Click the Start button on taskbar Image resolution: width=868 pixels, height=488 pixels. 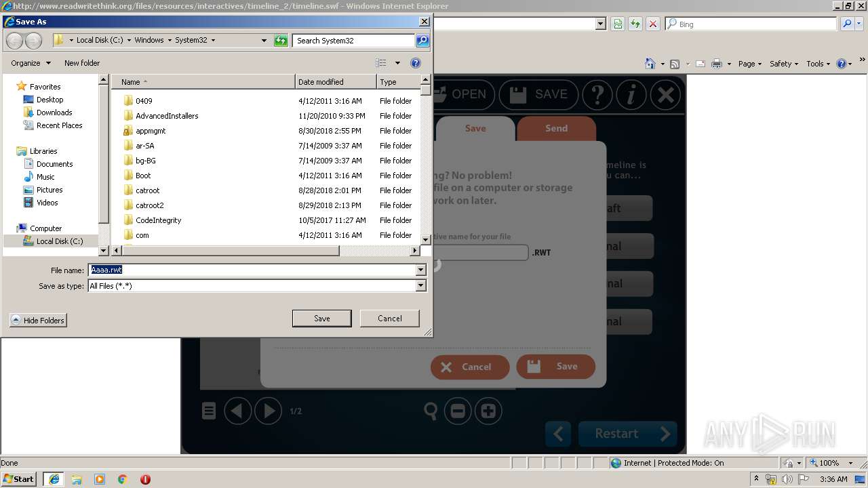(20, 479)
